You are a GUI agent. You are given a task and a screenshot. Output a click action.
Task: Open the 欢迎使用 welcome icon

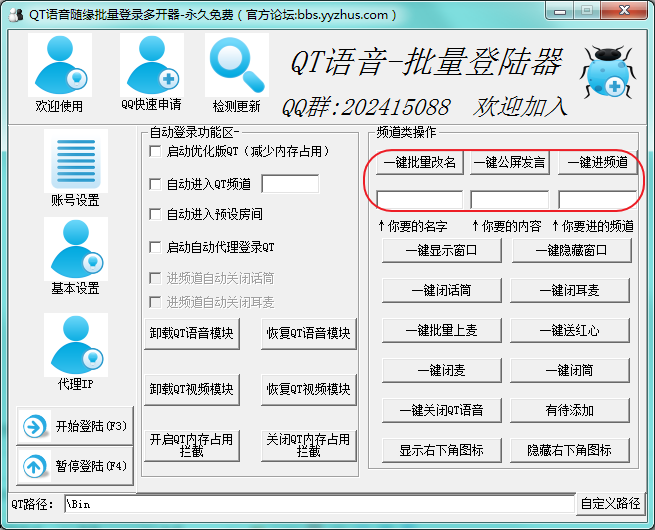[x=60, y=65]
